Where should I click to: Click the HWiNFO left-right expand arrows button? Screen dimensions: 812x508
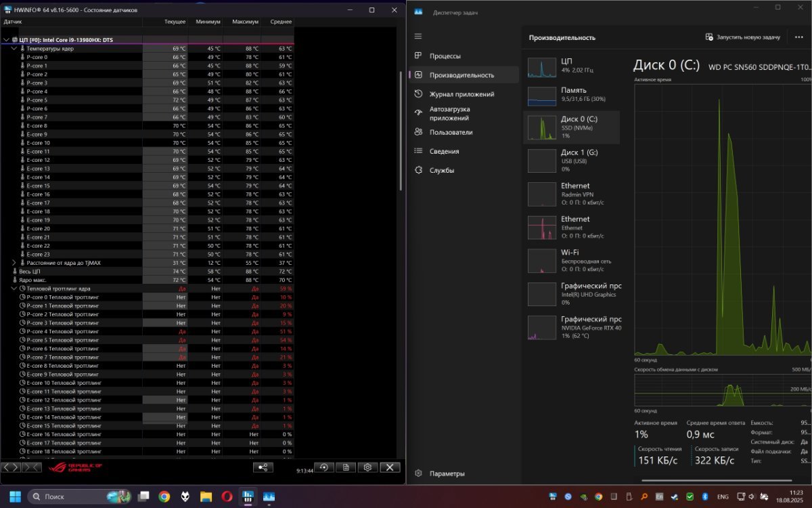tap(12, 467)
